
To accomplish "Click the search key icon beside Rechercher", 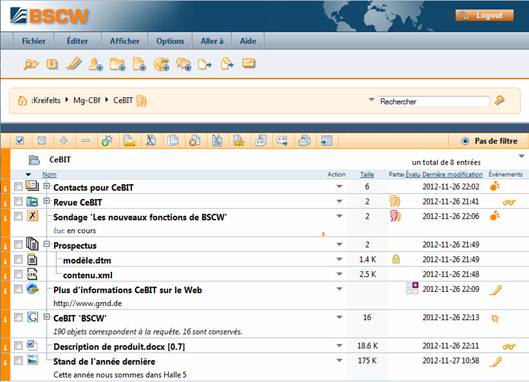I will click(500, 100).
